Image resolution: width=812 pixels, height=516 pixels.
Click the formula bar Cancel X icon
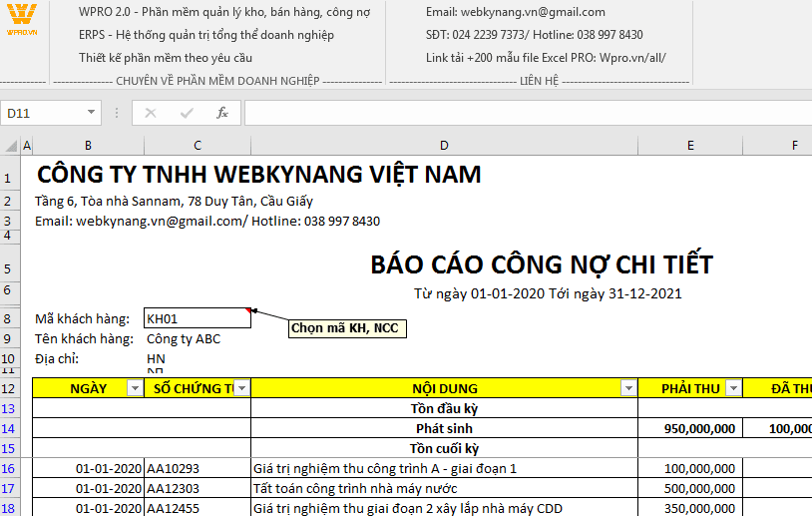151,113
